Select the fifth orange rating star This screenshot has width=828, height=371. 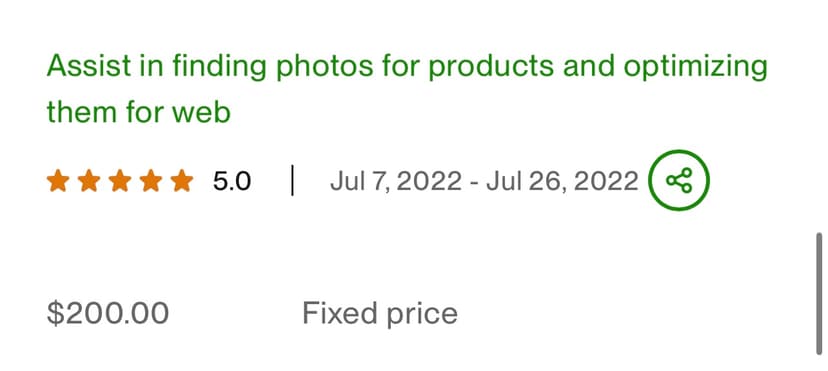(x=182, y=181)
